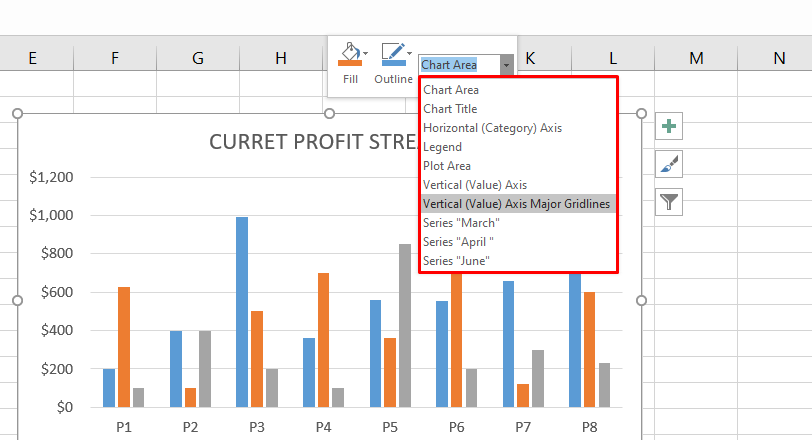812x440 pixels.
Task: Click the Outline pen icon
Action: click(x=392, y=55)
